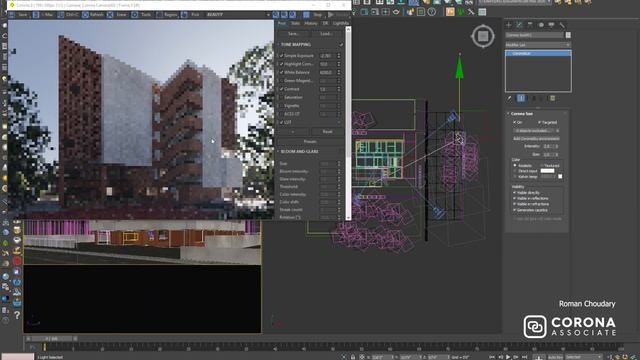This screenshot has width=640, height=360.
Task: Click the Save button in Post panel
Action: click(293, 34)
